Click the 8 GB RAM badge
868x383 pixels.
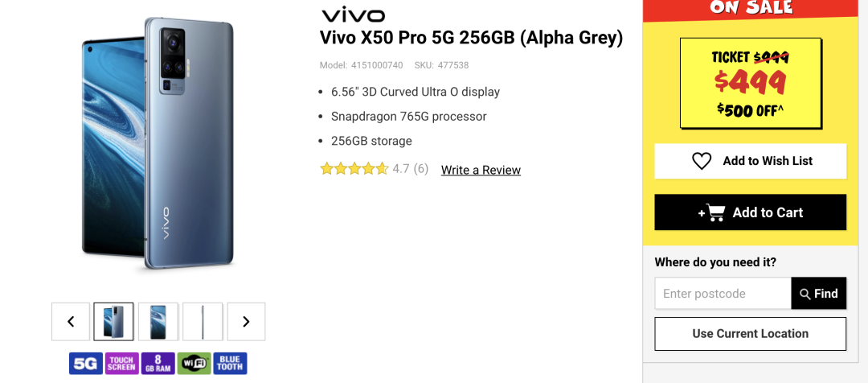coord(158,363)
